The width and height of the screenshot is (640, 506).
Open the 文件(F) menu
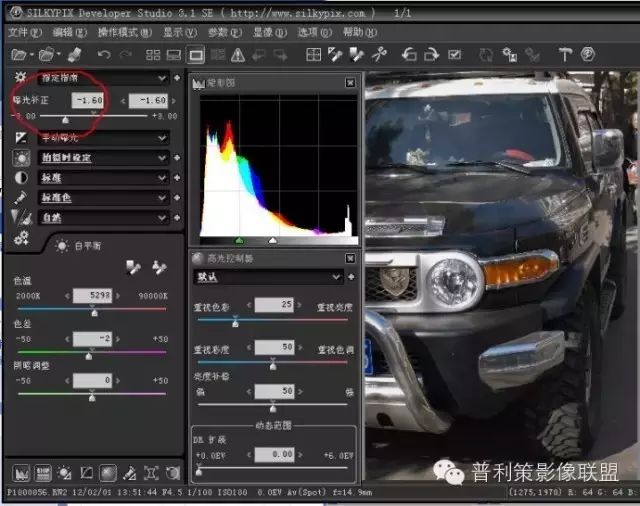[x=25, y=32]
